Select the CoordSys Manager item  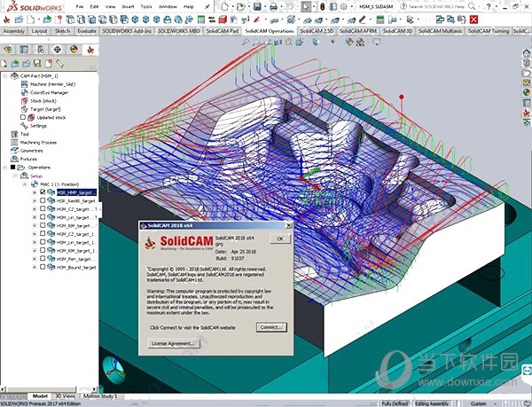point(49,92)
